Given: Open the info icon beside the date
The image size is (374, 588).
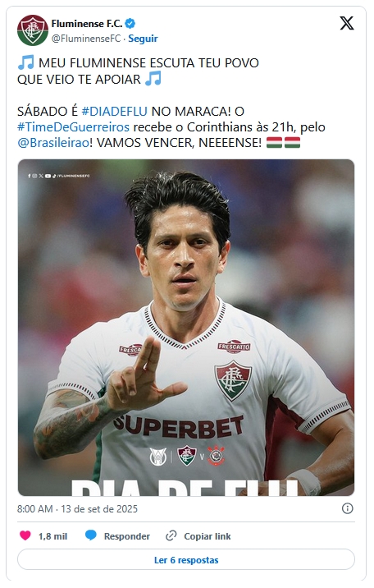Looking at the screenshot, I should (348, 508).
